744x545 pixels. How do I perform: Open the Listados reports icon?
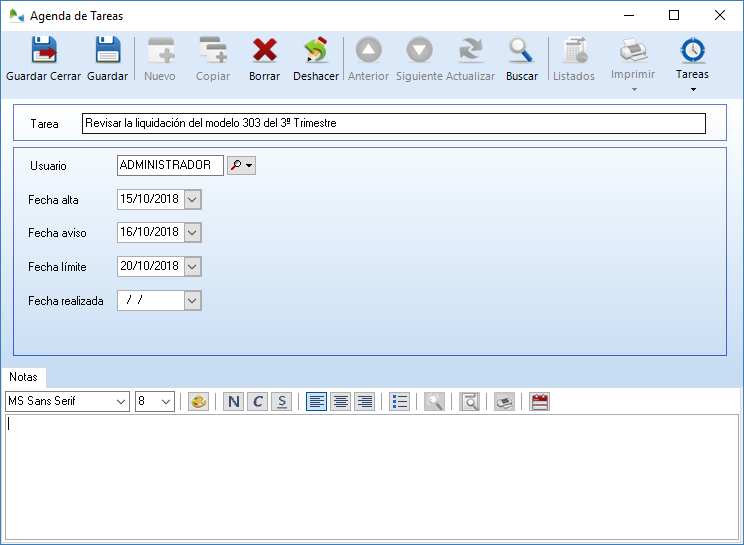(576, 50)
